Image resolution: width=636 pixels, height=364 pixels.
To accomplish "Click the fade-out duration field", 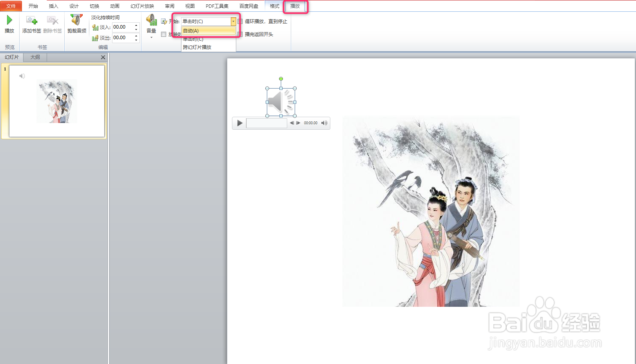I will 123,38.
